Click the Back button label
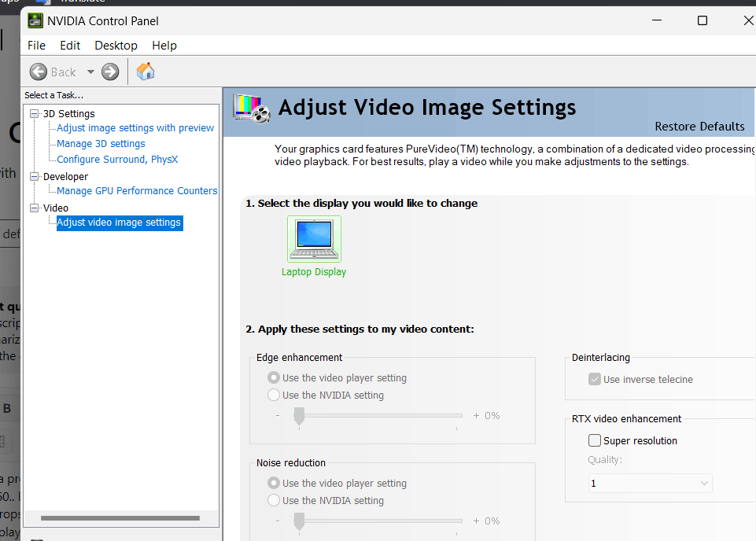Image resolution: width=756 pixels, height=541 pixels. click(x=63, y=72)
